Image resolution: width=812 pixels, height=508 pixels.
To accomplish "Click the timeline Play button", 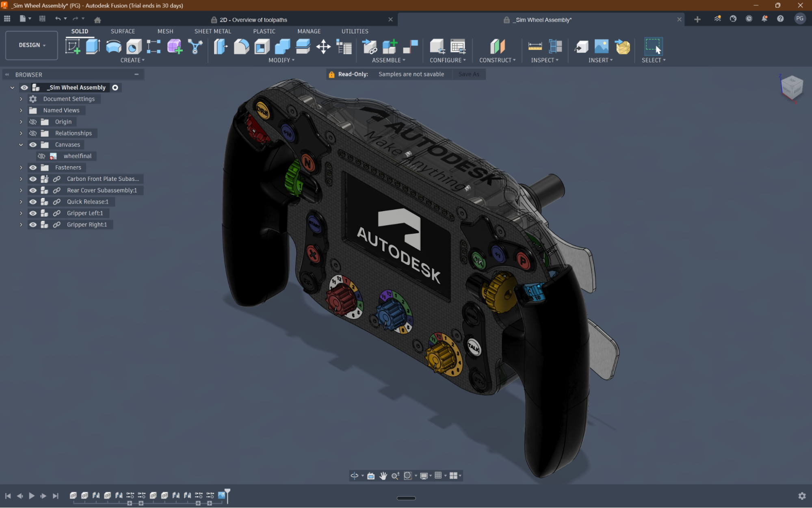I will [31, 496].
